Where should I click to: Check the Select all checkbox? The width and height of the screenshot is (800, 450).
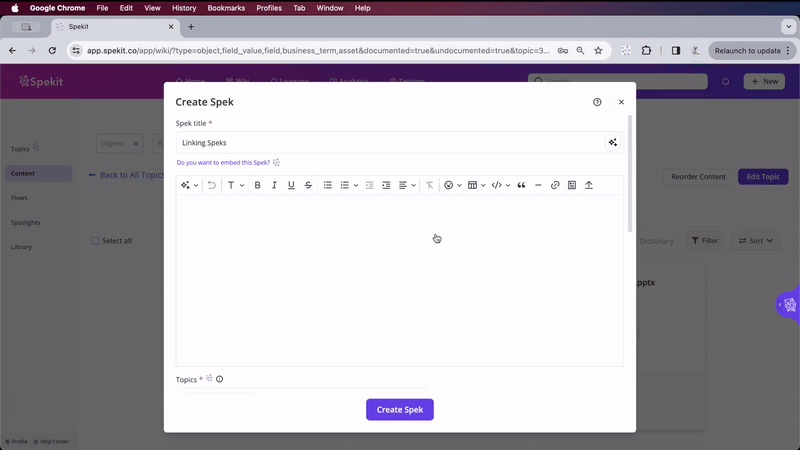(x=96, y=241)
